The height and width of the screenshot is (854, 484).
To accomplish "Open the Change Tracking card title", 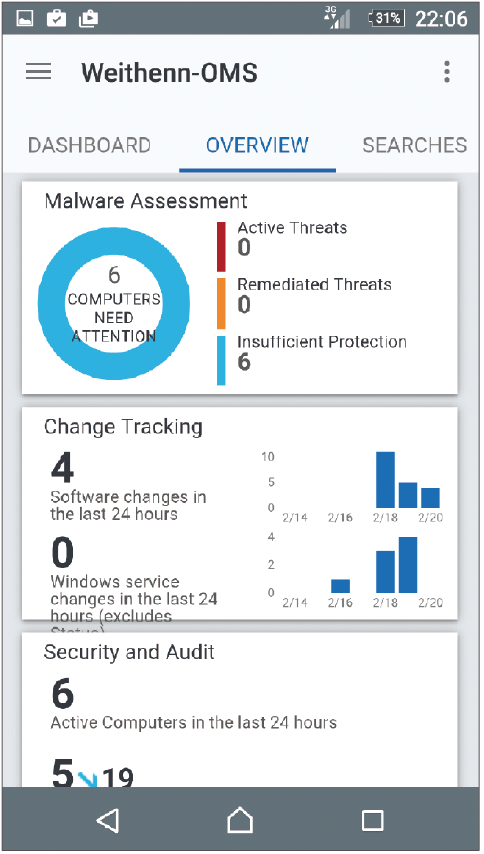I will tap(123, 427).
